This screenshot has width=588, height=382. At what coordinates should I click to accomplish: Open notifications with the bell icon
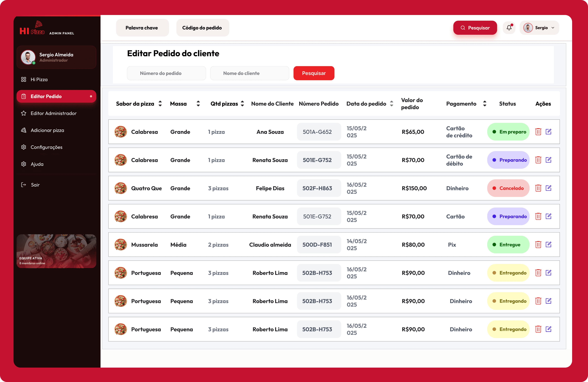509,28
